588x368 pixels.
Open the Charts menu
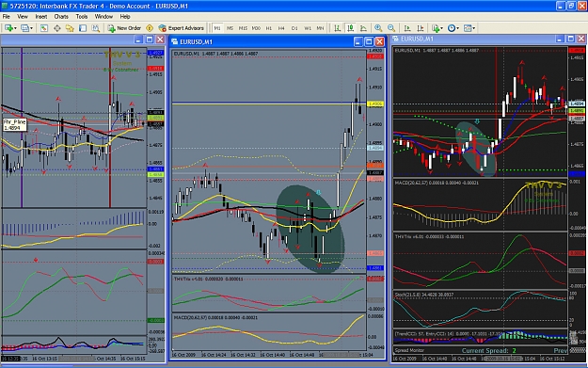(61, 17)
